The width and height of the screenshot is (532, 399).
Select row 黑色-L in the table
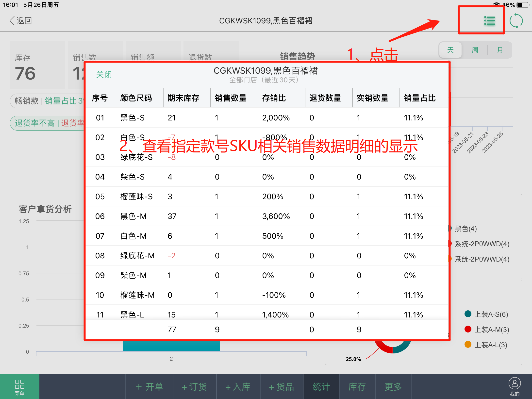pos(267,313)
